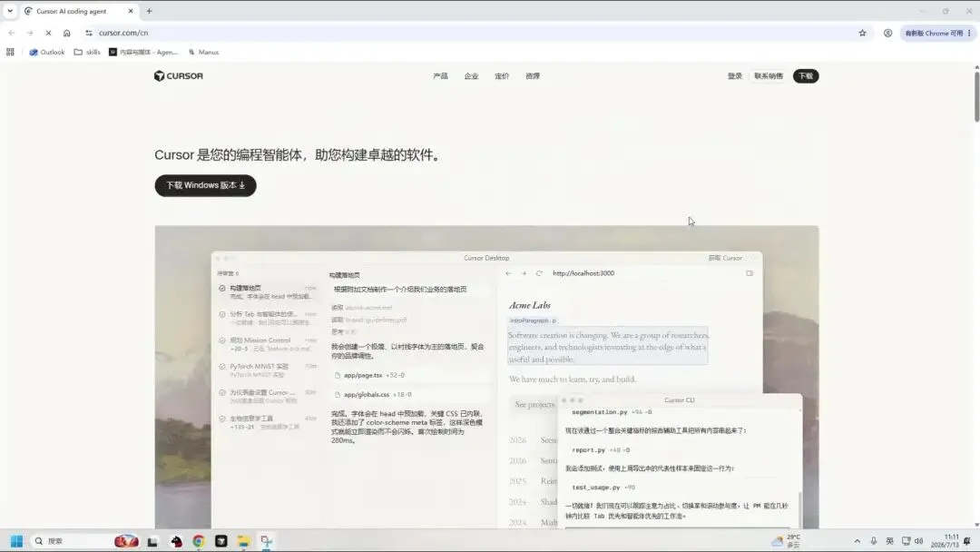Open File Explorer from the taskbar
Viewport: 980px width, 552px height.
pos(244,541)
